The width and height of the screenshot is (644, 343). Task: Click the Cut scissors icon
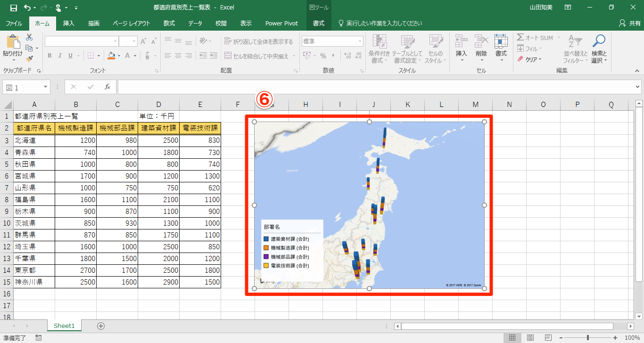(29, 37)
